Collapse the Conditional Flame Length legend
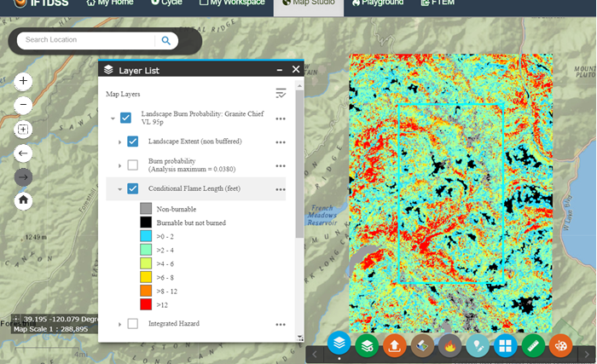Image resolution: width=597 pixels, height=364 pixels. pyautogui.click(x=119, y=189)
